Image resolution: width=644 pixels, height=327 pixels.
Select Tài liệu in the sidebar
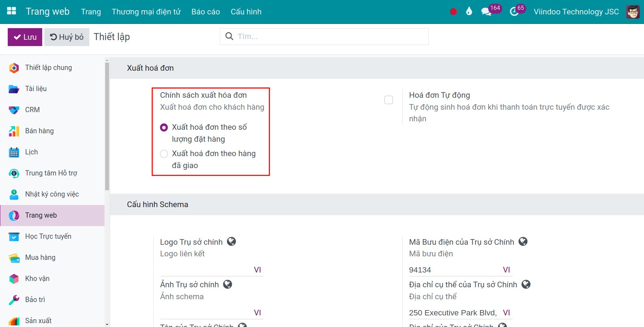(52, 89)
